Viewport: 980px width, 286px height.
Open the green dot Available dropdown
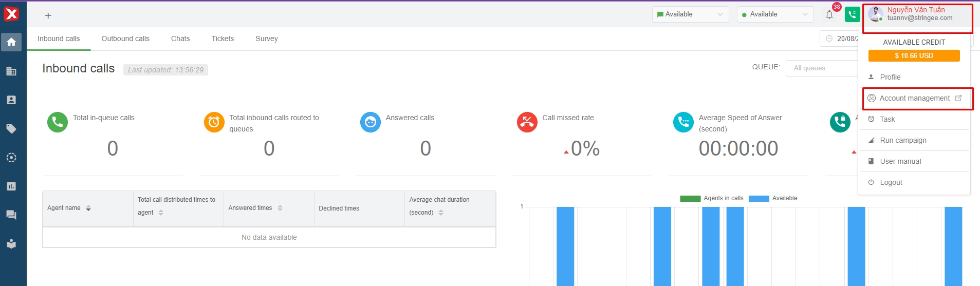pos(775,14)
